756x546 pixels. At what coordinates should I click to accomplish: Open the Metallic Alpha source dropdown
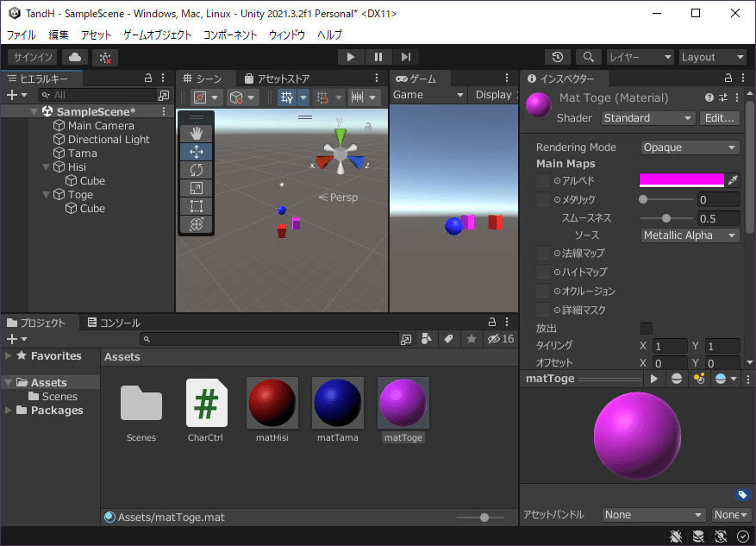click(690, 235)
